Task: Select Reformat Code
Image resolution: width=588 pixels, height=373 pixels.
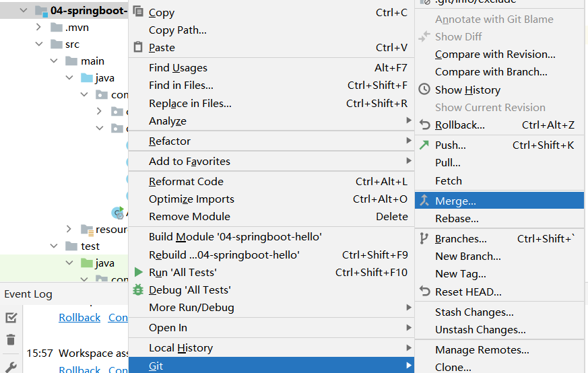Action: click(271, 181)
